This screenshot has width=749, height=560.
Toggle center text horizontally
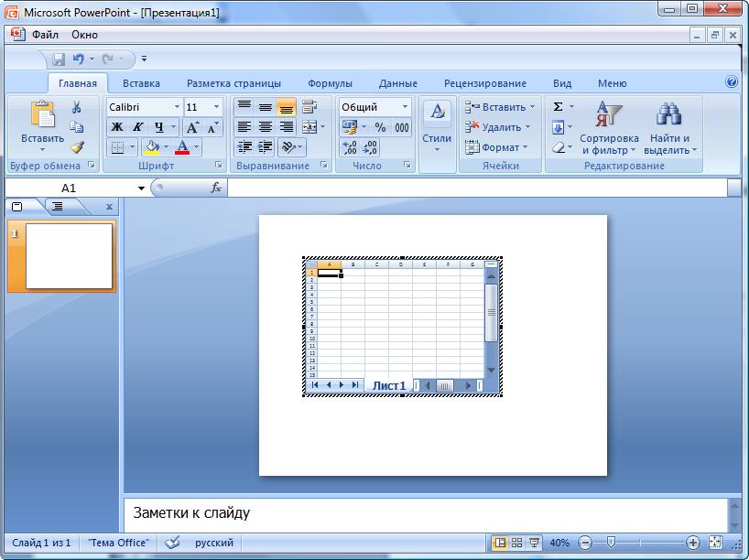(x=266, y=127)
